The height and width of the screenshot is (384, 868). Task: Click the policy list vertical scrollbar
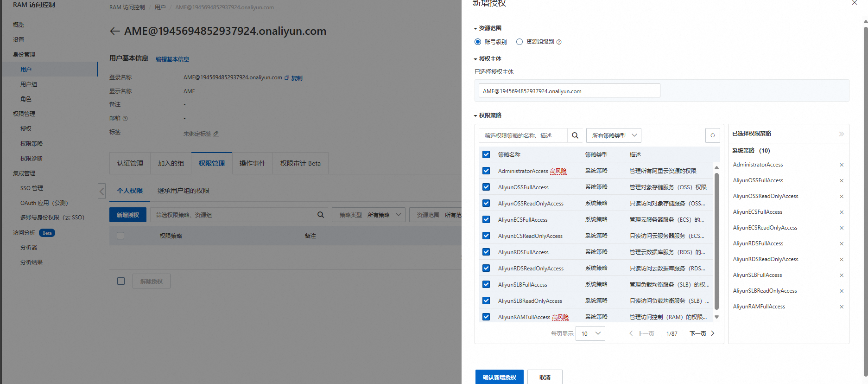716,241
